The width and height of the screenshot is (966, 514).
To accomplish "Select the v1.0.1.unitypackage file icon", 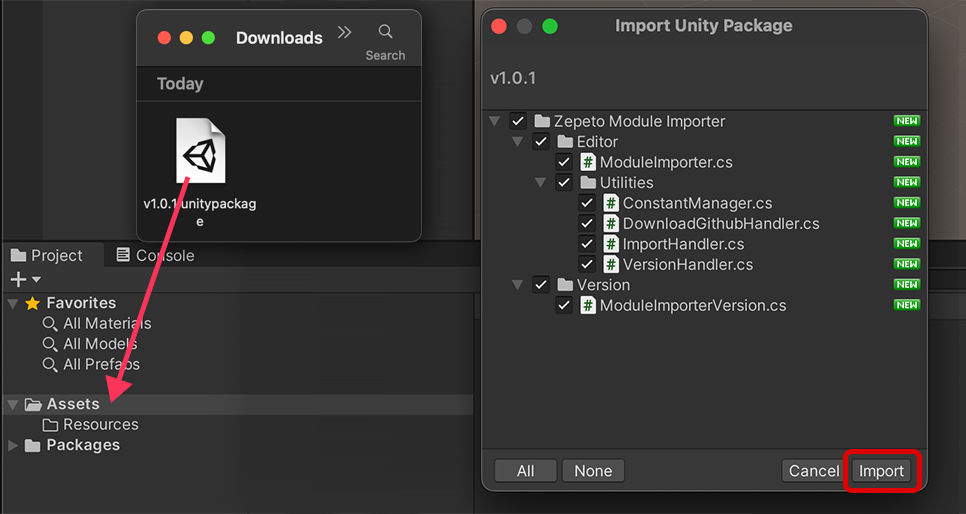I will click(200, 150).
